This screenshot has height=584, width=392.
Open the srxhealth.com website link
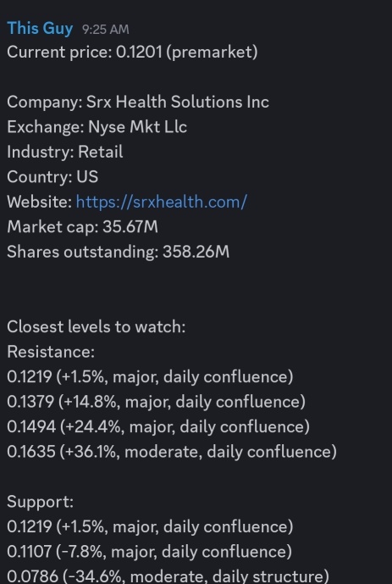pyautogui.click(x=162, y=203)
